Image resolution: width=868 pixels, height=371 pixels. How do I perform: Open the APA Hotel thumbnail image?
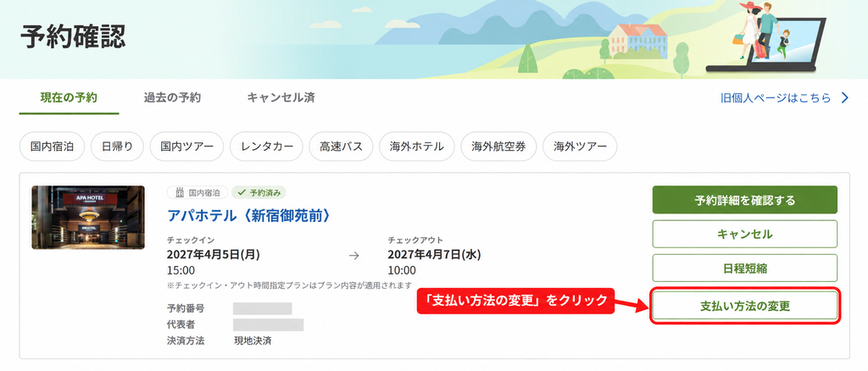pos(88,218)
